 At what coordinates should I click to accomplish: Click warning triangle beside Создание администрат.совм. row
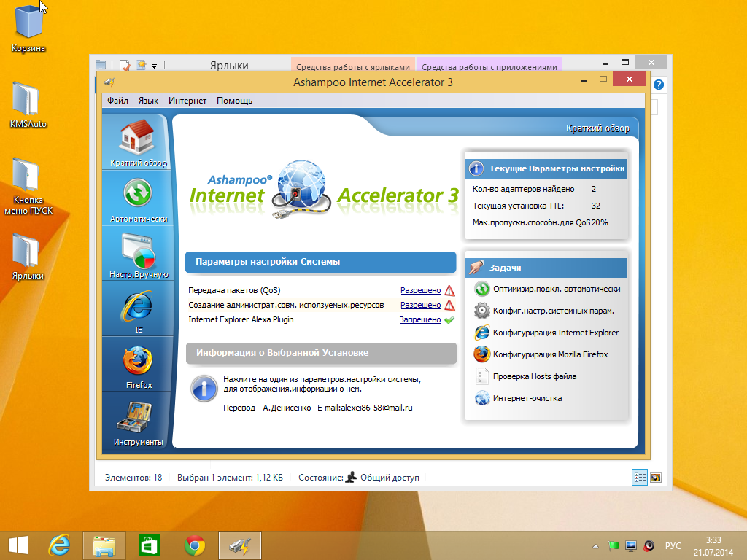(x=449, y=306)
